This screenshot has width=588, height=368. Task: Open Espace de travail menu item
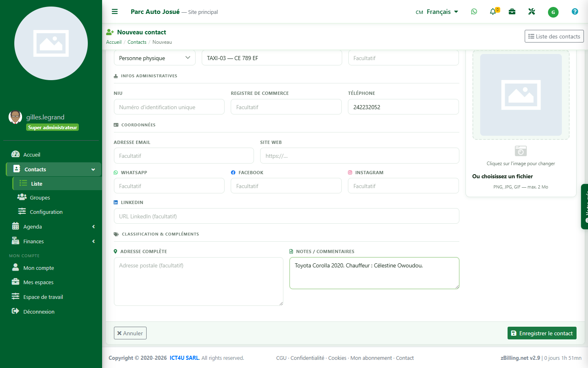[43, 297]
